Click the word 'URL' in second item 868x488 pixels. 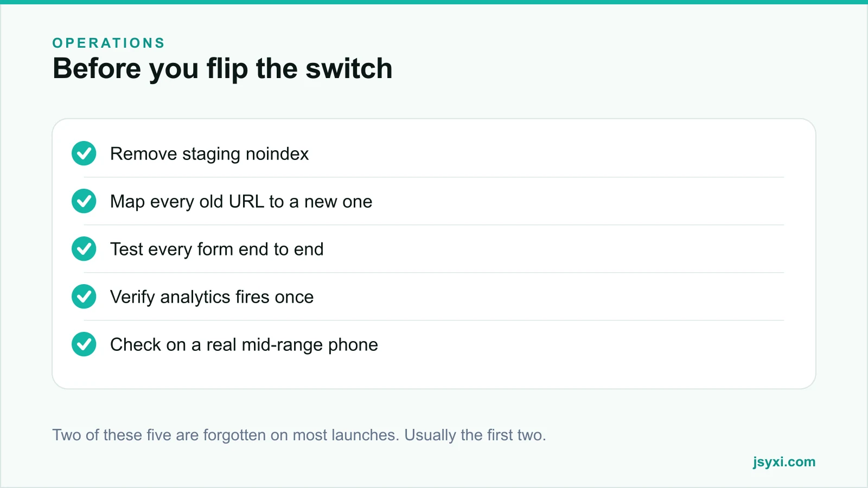[x=246, y=202]
